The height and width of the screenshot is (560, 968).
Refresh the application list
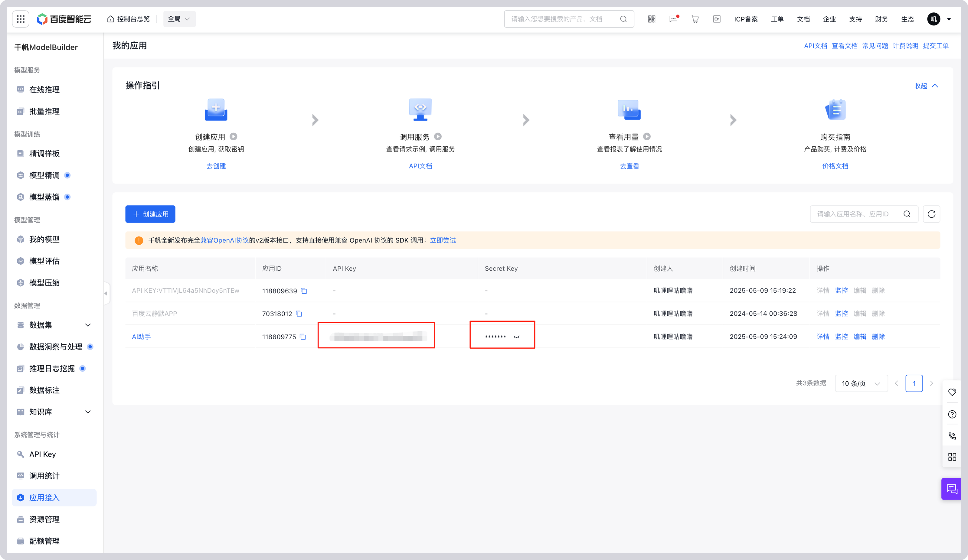931,214
